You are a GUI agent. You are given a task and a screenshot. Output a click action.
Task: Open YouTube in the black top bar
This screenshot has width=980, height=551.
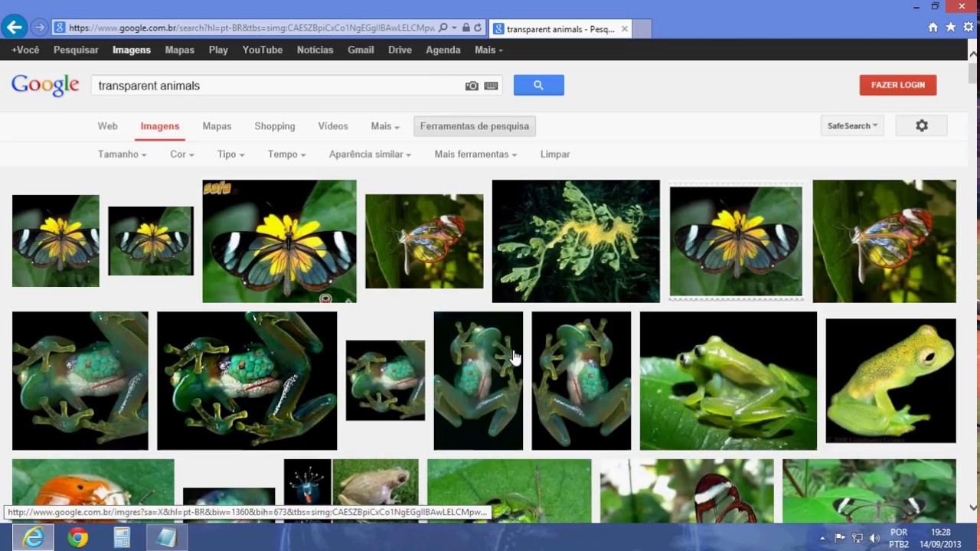pos(263,50)
